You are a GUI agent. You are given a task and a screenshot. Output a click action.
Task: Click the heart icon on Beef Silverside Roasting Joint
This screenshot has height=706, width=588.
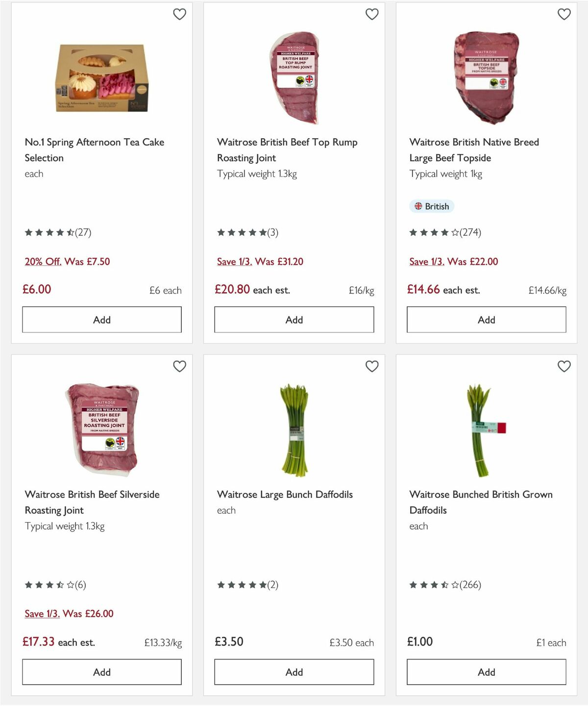(x=179, y=366)
